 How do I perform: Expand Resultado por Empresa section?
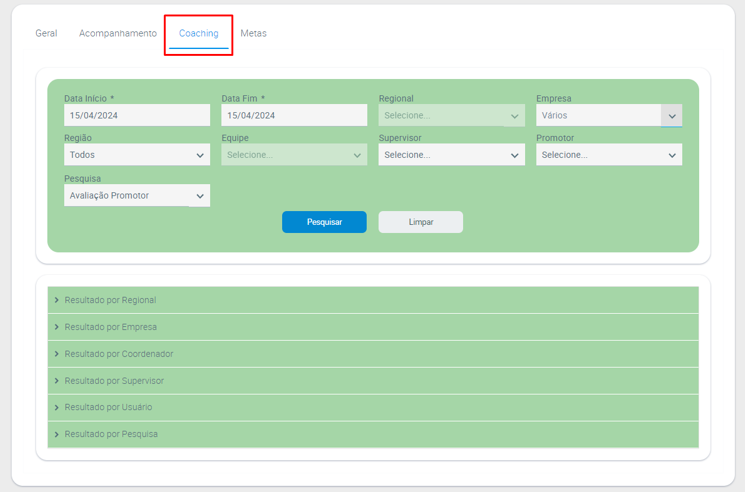click(110, 327)
